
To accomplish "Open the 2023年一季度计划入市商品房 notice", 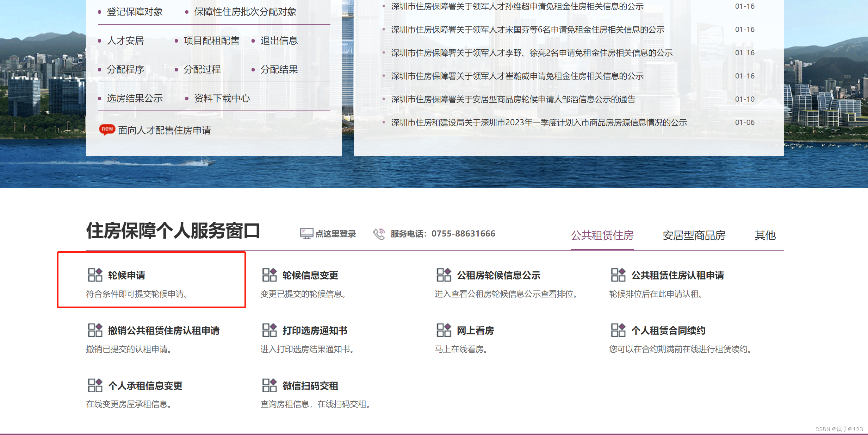I will (539, 122).
